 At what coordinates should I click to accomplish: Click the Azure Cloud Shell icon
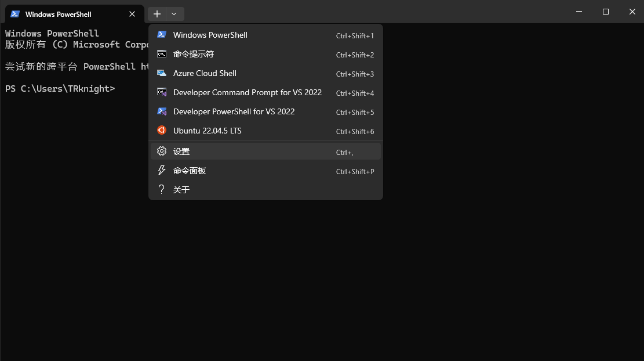[x=162, y=73]
